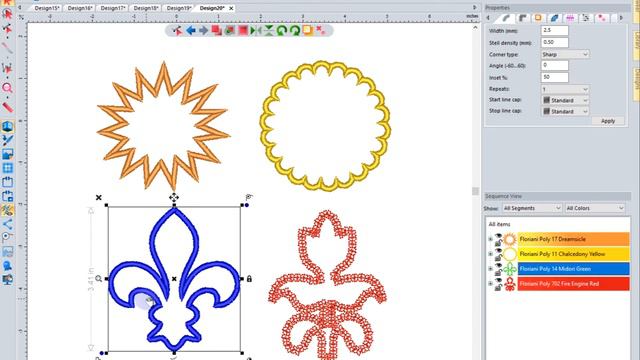The image size is (640, 360).
Task: Click the highlighted yellow stitch tool icon
Action: 7,210
